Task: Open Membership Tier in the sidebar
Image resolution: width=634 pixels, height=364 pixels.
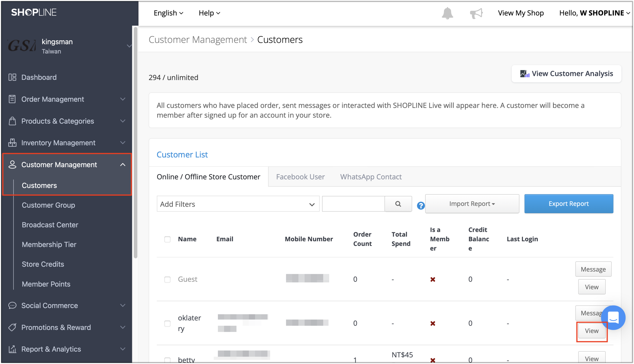Action: 49,244
